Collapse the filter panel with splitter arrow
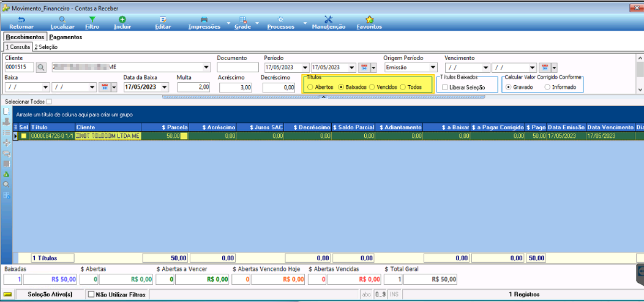The image size is (644, 302). [324, 97]
